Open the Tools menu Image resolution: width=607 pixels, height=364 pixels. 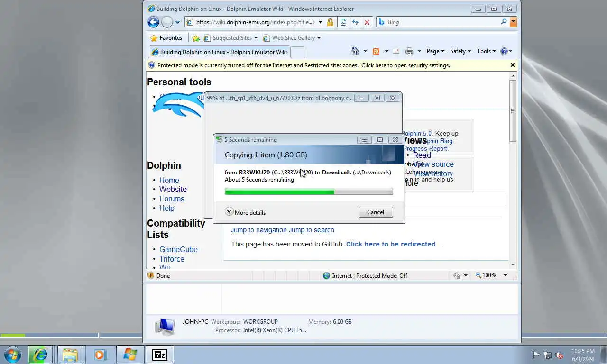click(x=487, y=51)
